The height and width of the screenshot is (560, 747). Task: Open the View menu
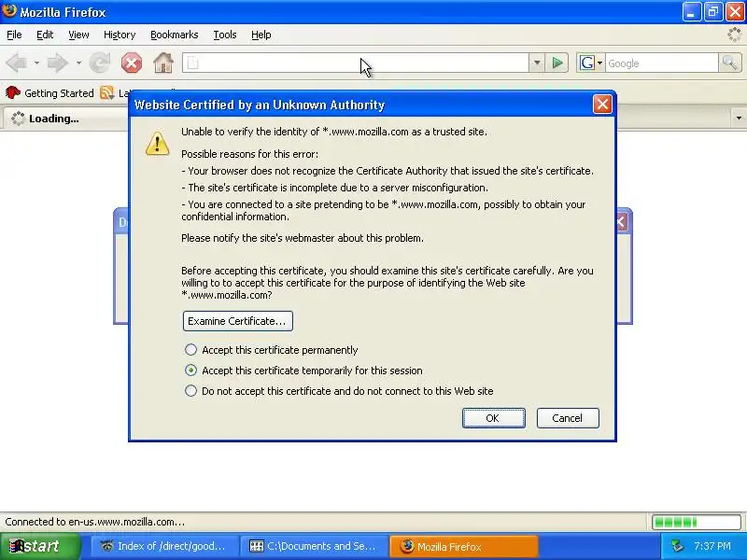pyautogui.click(x=78, y=35)
